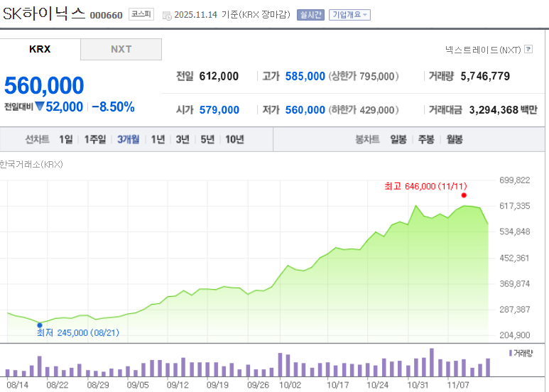
Task: Click the 08/22 x-axis date label
Action: click(x=58, y=385)
